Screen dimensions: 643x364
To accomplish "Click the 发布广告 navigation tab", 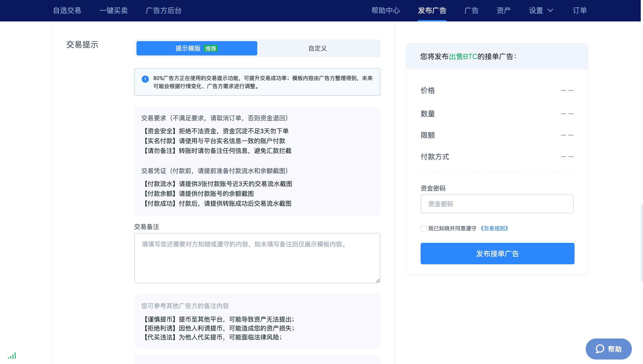I will click(432, 11).
